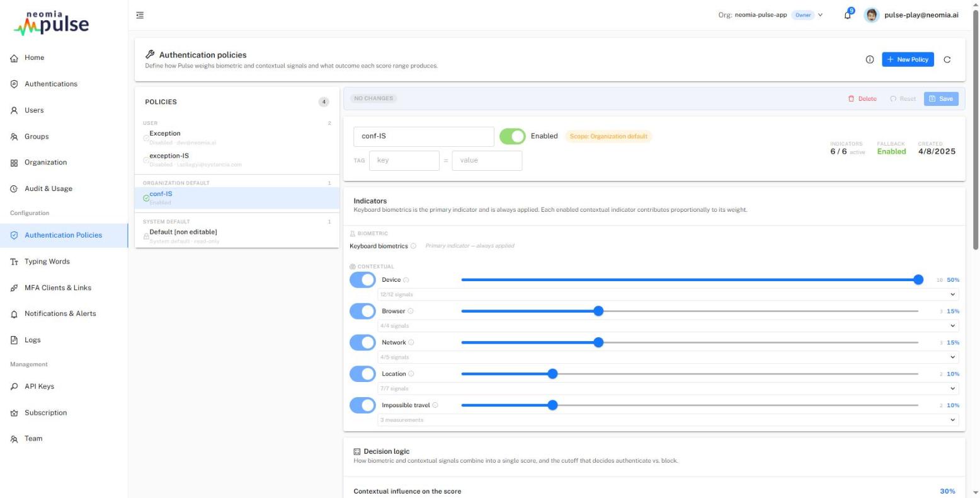
Task: Expand Device 12/12 signals row
Action: pos(668,294)
